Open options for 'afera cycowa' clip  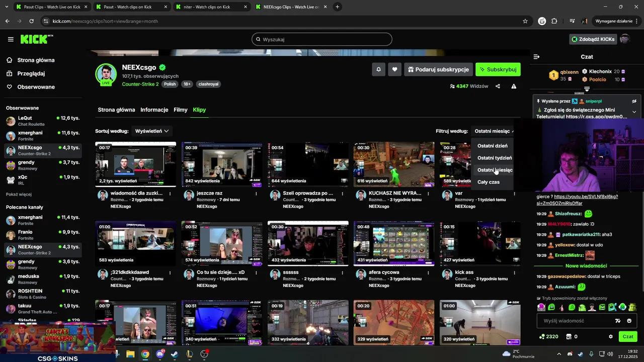pyautogui.click(x=428, y=273)
